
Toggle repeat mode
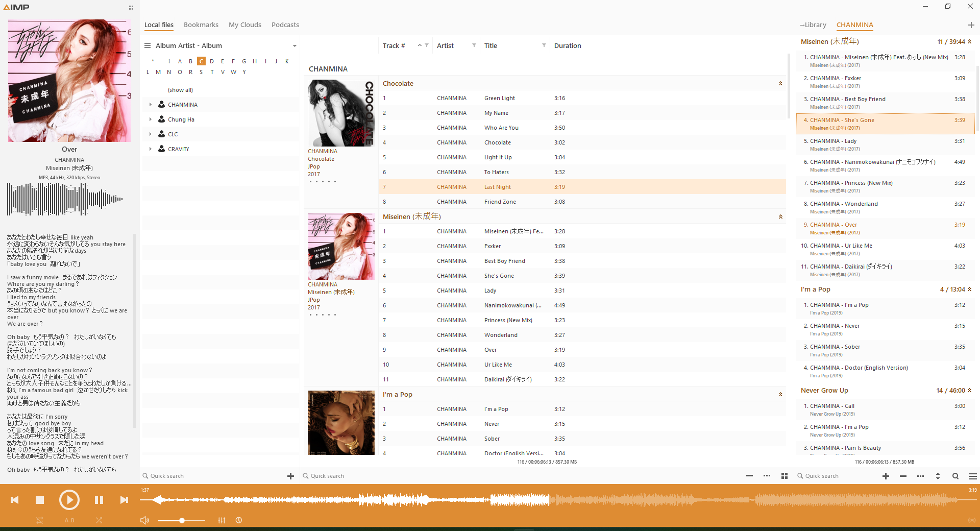point(40,520)
